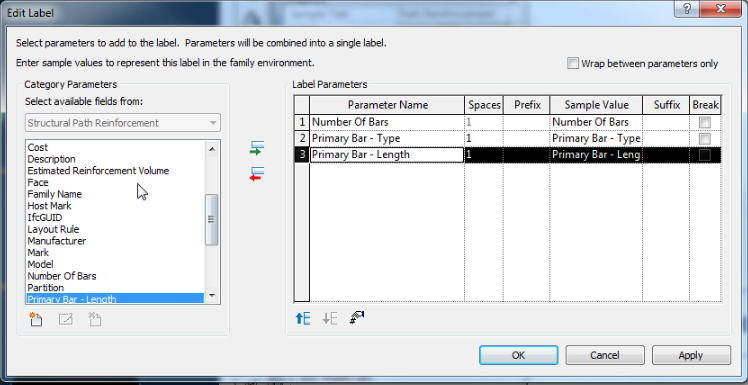This screenshot has height=385, width=748.
Task: Click the Apply button
Action: [x=691, y=355]
